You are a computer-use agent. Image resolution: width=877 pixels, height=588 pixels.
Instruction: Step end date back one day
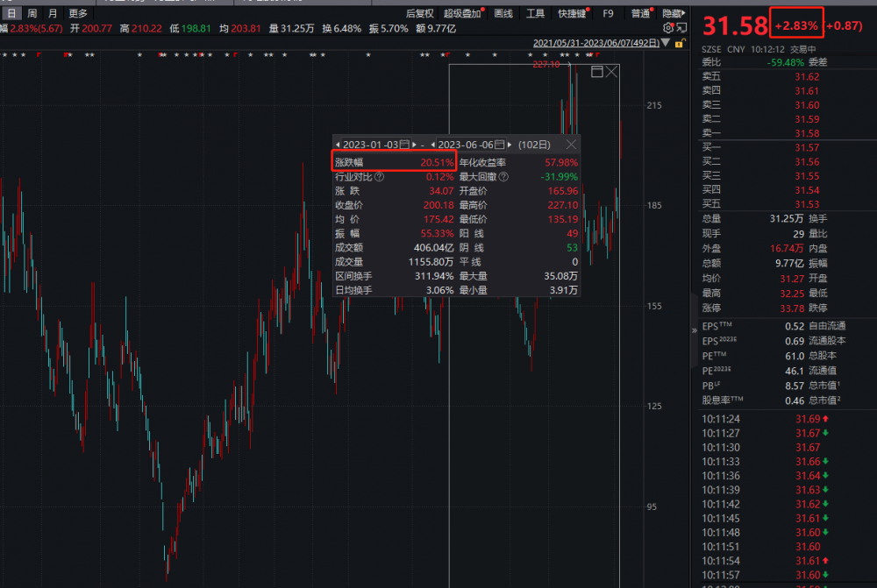click(433, 145)
